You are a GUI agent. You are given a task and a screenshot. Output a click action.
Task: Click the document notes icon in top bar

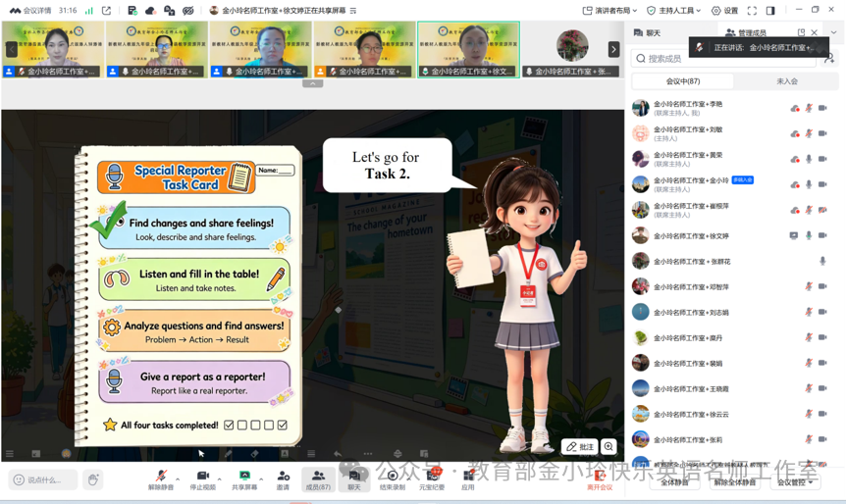pos(132,10)
